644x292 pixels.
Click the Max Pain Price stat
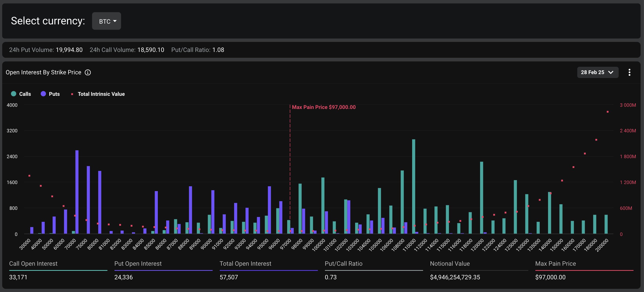tap(556, 264)
